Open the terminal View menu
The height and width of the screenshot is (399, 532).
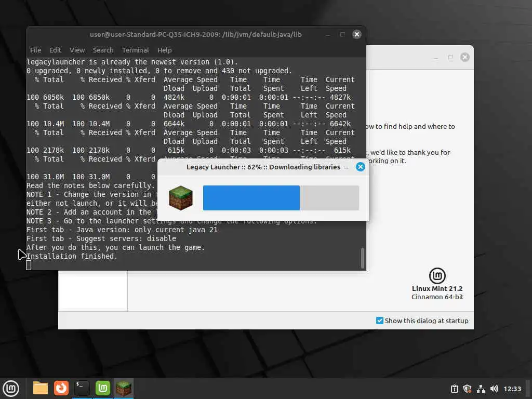77,50
